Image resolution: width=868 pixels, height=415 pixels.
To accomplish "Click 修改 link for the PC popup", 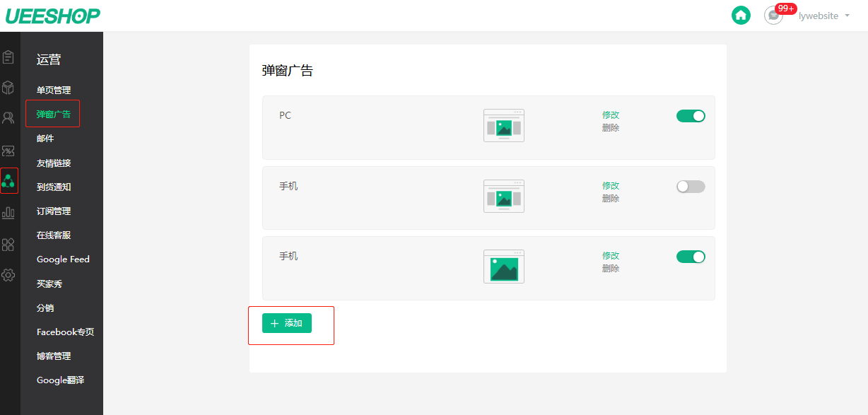I will tap(611, 115).
